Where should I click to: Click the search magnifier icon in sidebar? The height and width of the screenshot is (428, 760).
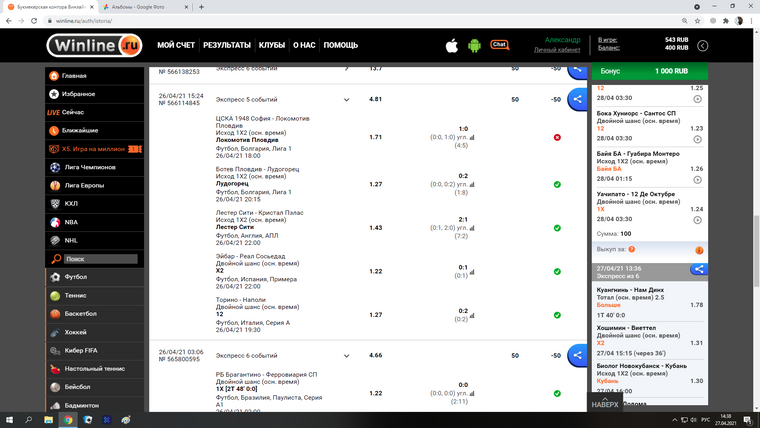56,259
